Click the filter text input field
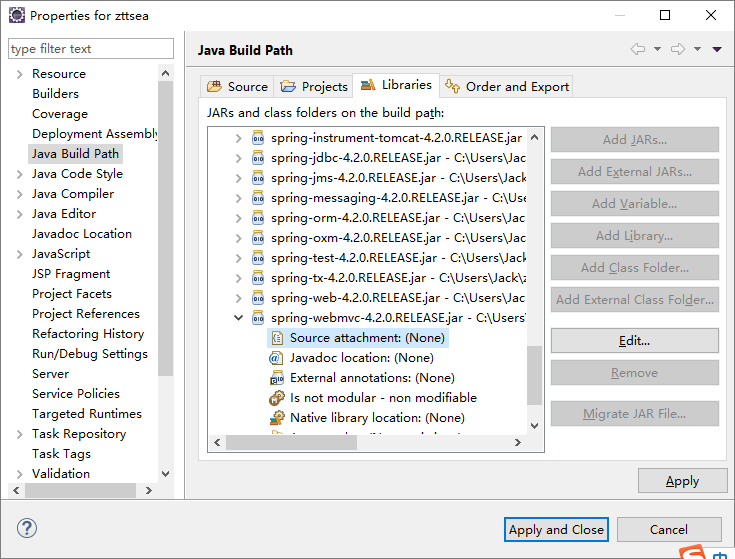735x559 pixels. (x=90, y=49)
